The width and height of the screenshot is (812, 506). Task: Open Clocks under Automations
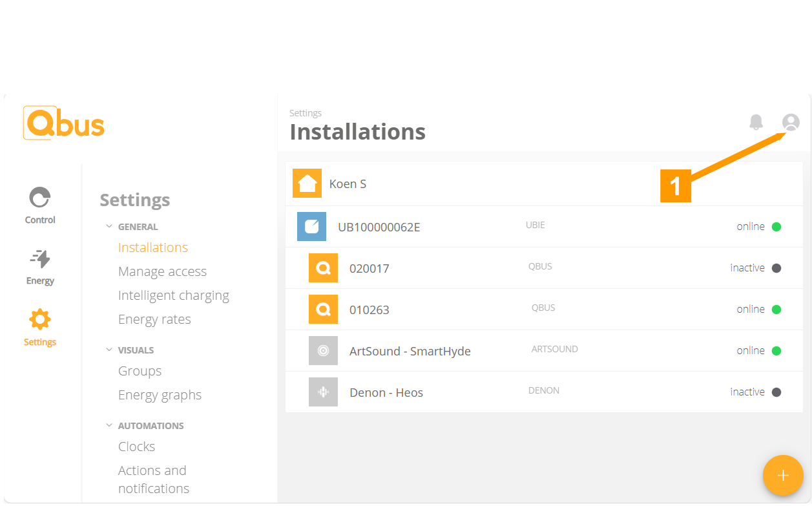click(136, 447)
